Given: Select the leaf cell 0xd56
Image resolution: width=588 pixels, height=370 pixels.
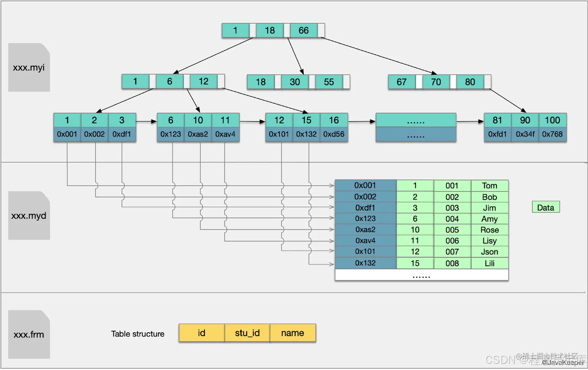Looking at the screenshot, I should pos(333,134).
